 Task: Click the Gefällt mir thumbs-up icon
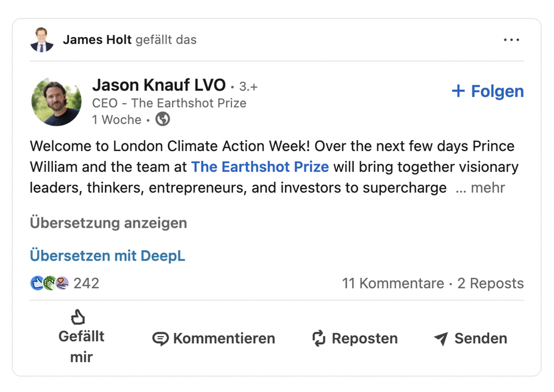[x=79, y=316]
